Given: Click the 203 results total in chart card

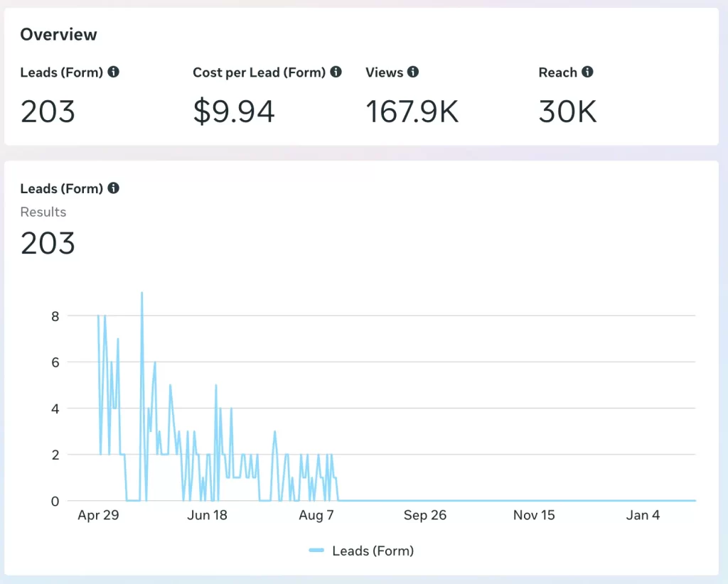Looking at the screenshot, I should pos(48,243).
